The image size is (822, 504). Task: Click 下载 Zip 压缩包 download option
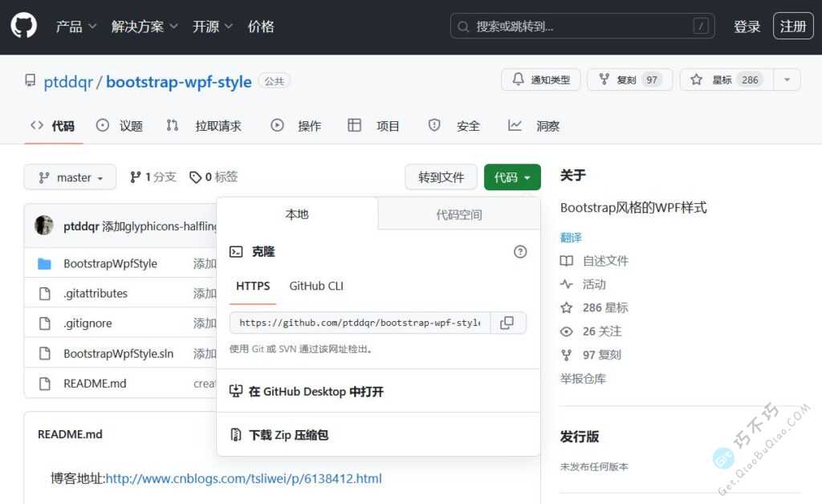(x=279, y=435)
